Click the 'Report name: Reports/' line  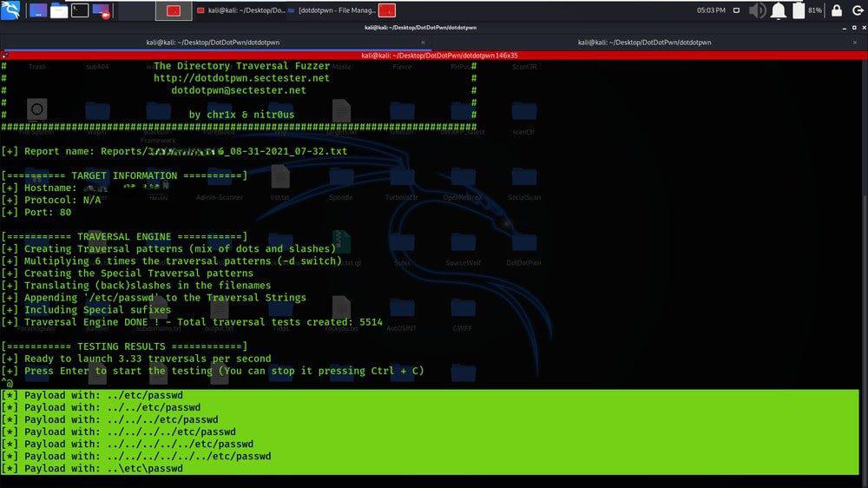[174, 151]
